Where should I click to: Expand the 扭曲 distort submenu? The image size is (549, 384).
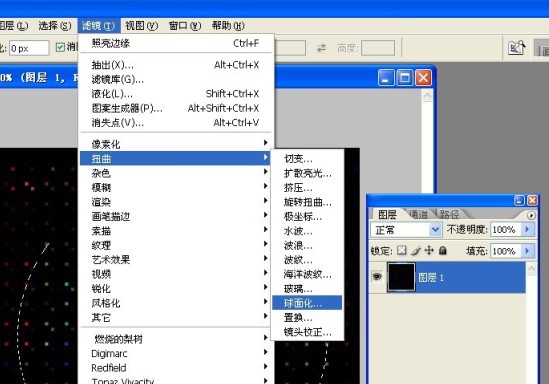pos(175,158)
